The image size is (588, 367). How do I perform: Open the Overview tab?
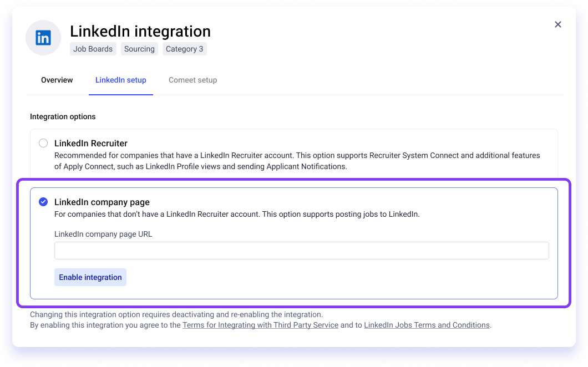[57, 80]
